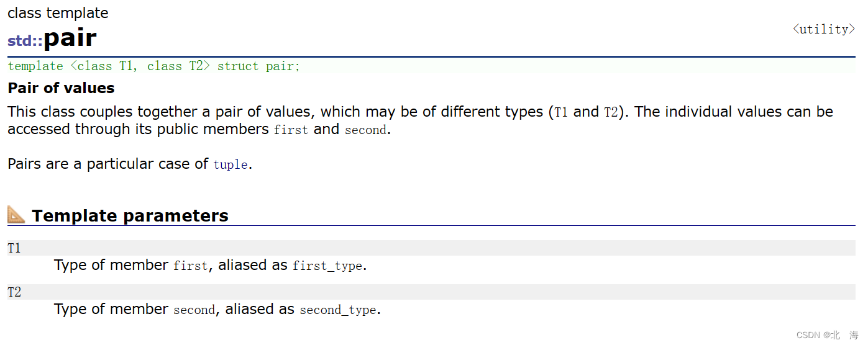Click the ruler icon beside Template parameters

tap(16, 215)
